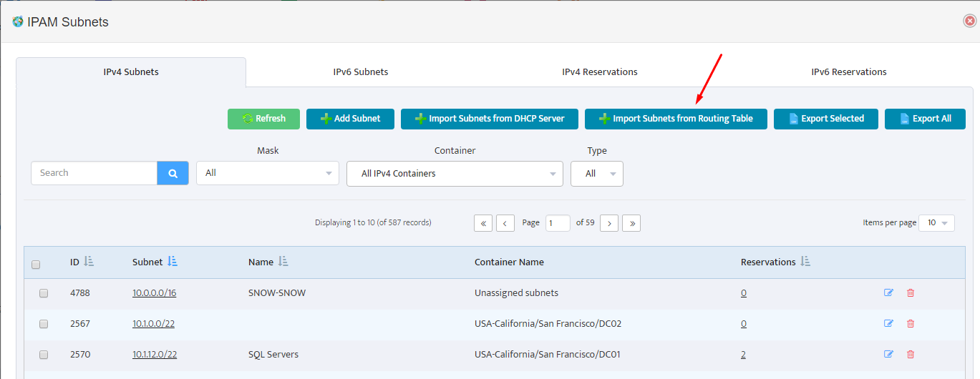Click the ID value 4788
Screen dimensions: 980x379
[80, 292]
